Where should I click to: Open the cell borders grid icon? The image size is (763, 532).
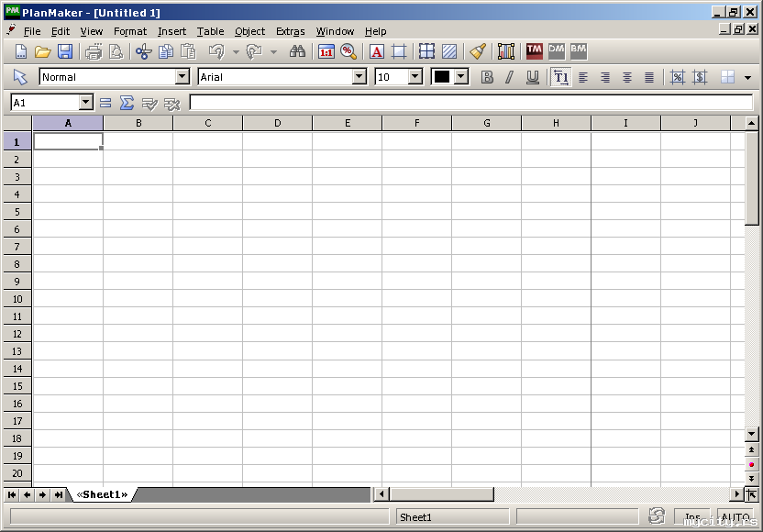[x=426, y=51]
